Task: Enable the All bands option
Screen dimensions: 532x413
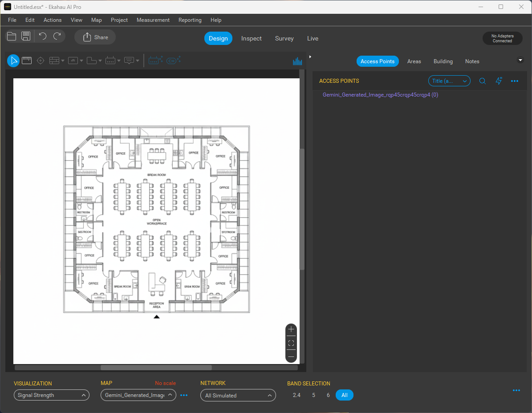Action: click(344, 395)
